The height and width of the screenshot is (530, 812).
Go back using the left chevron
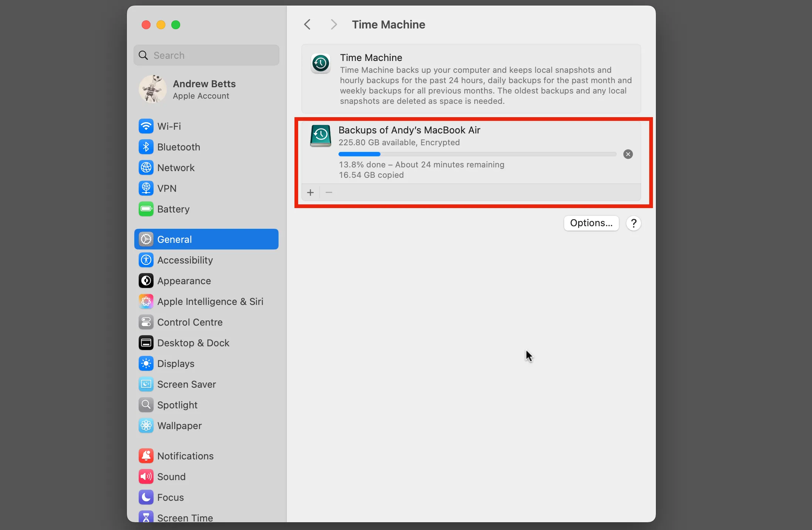[307, 24]
